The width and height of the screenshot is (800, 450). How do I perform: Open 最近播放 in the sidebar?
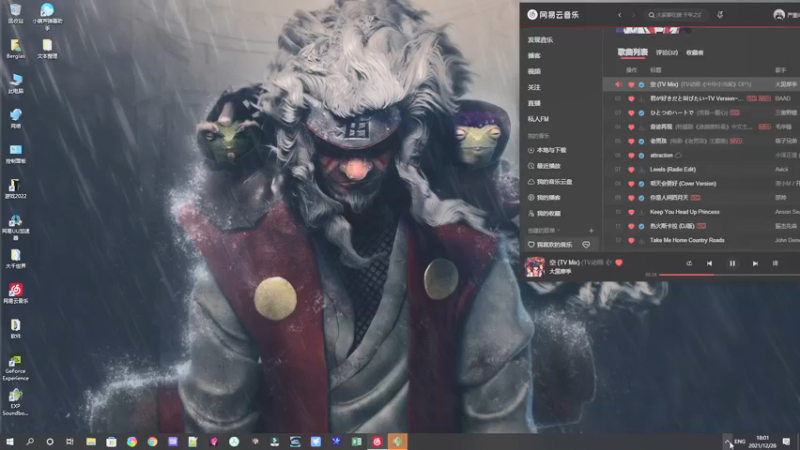point(545,166)
